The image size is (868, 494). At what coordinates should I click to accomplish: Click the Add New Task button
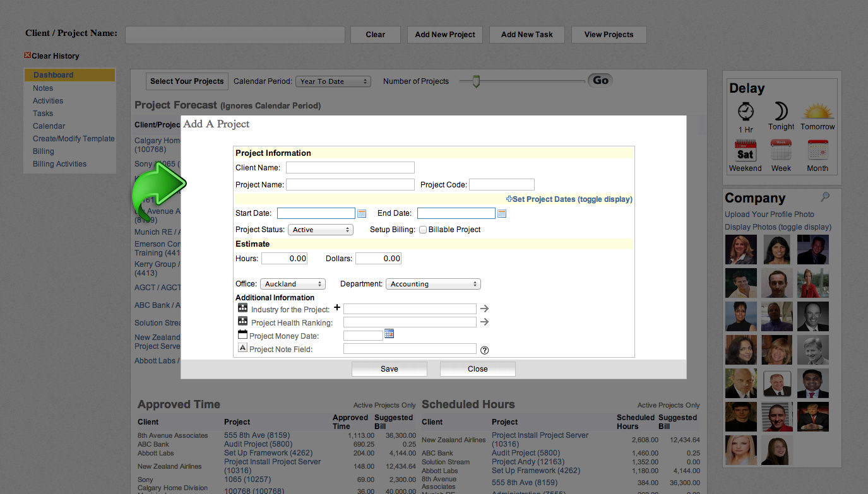(x=526, y=35)
